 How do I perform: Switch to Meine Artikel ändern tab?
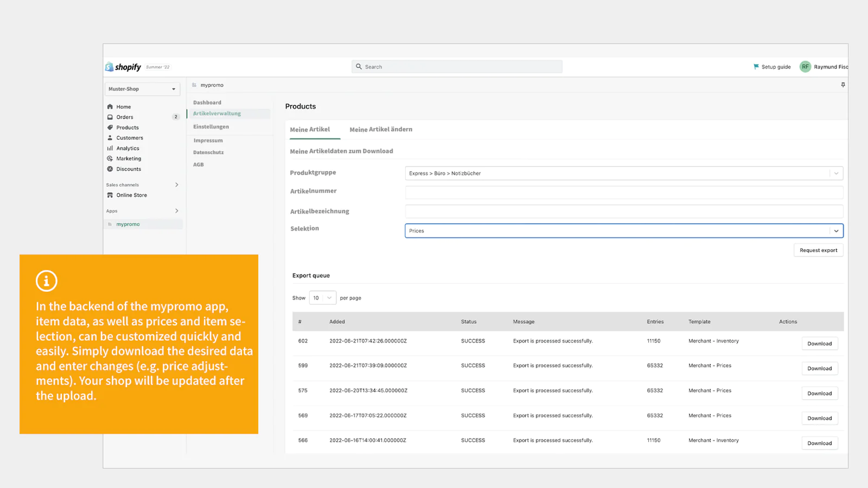click(x=381, y=130)
